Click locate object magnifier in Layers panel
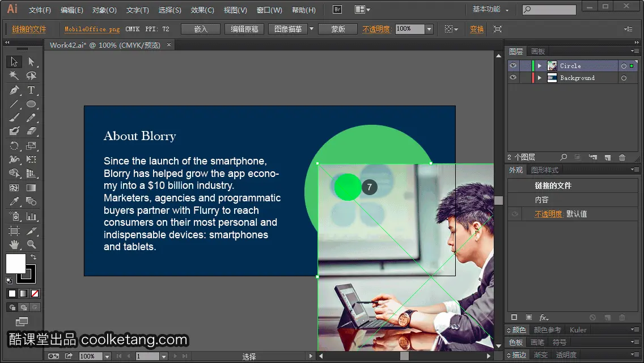Image resolution: width=644 pixels, height=363 pixels. pos(563,157)
